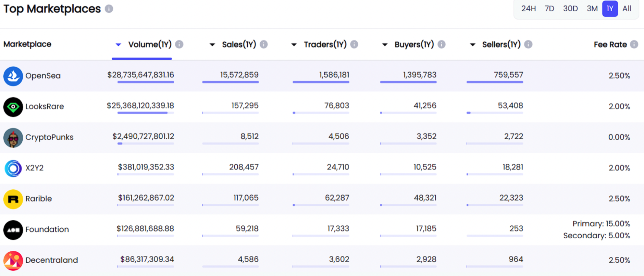Click Foundation sellers value 253
644x276 pixels.
pos(516,229)
